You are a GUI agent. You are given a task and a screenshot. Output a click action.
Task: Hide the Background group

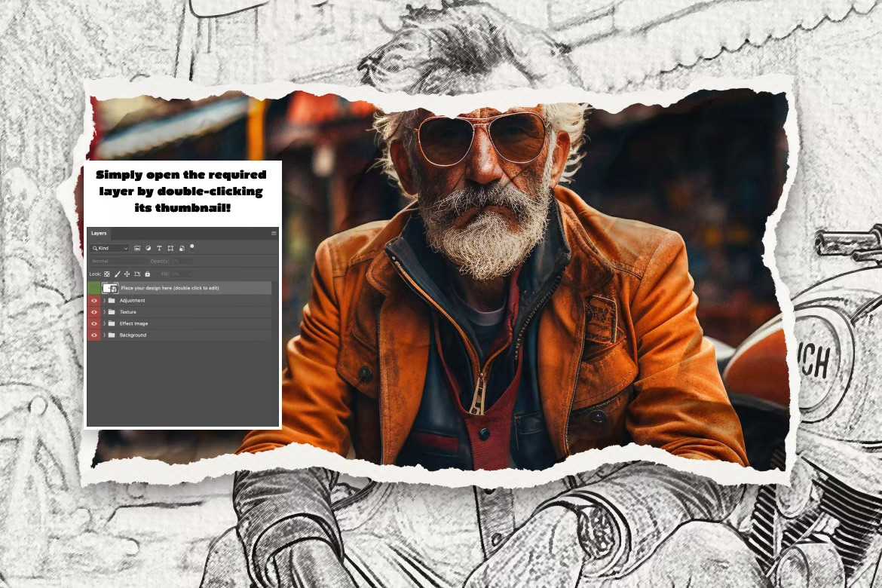[93, 335]
